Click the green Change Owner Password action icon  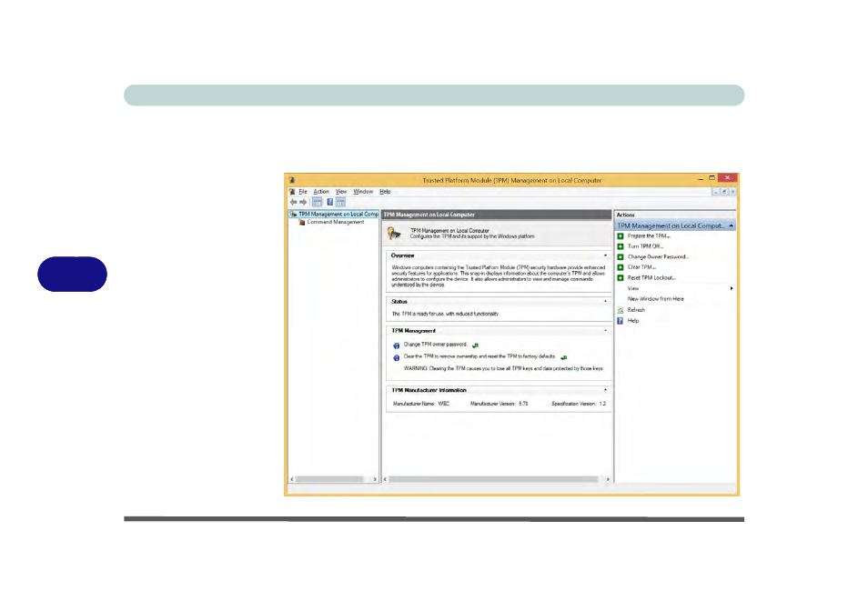point(621,257)
